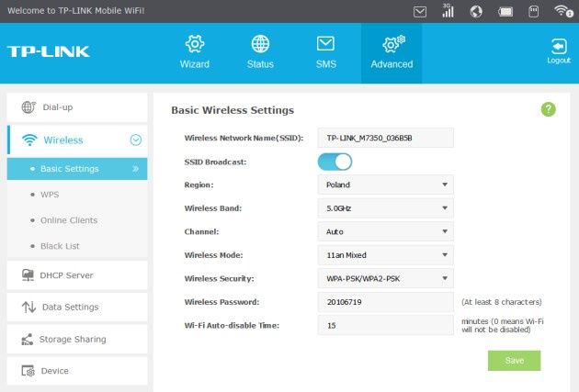The width and height of the screenshot is (579, 392).
Task: Open the DHCP Server menu
Action: click(x=77, y=275)
